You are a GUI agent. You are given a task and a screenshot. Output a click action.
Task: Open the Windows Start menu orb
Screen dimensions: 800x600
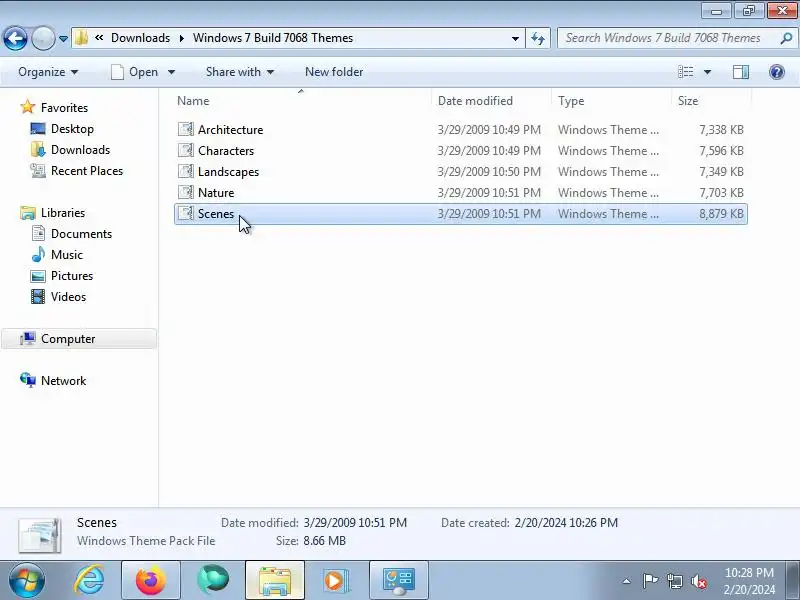(27, 580)
